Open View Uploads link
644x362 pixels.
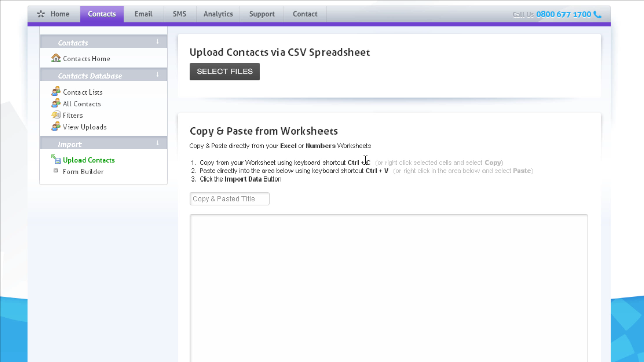point(85,127)
